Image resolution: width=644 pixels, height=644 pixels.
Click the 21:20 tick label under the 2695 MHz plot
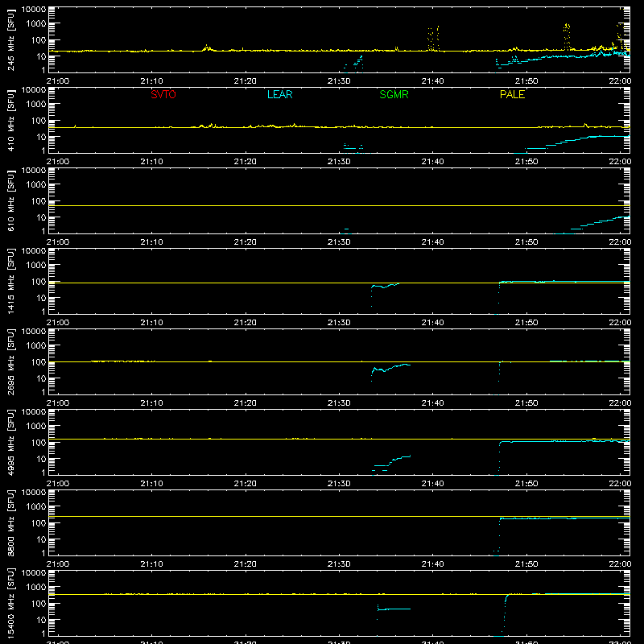click(x=246, y=403)
